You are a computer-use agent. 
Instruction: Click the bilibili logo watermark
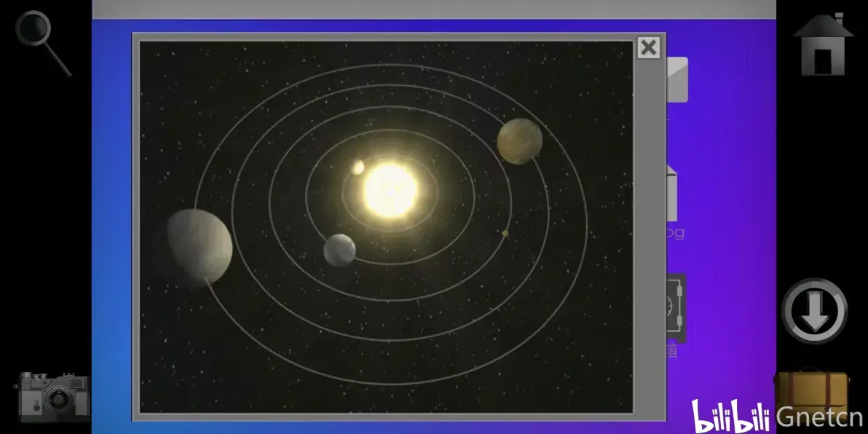[x=730, y=416]
